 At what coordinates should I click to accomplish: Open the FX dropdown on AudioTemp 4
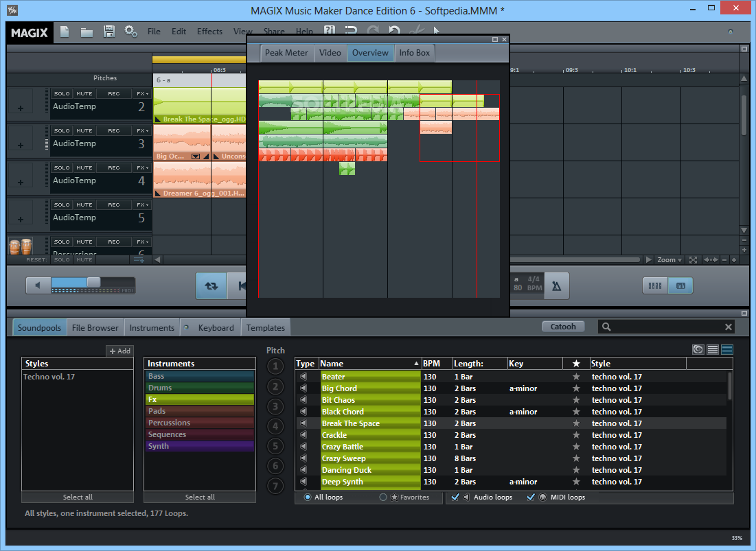[142, 167]
